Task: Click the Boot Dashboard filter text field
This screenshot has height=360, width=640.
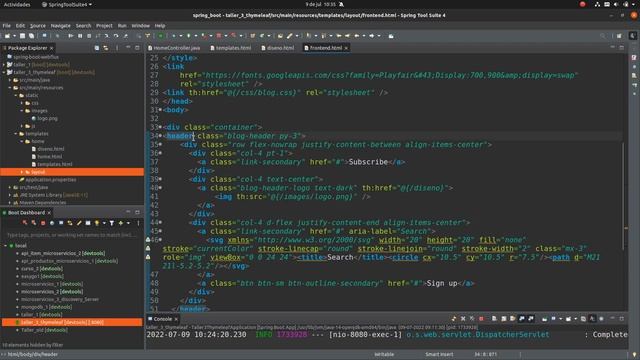Action: tap(71, 235)
